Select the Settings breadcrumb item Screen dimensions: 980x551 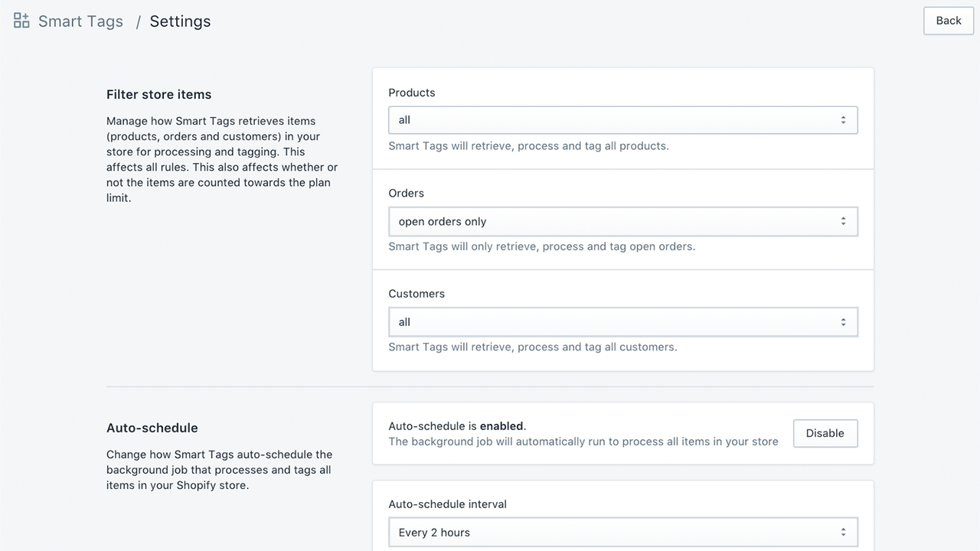pyautogui.click(x=180, y=21)
